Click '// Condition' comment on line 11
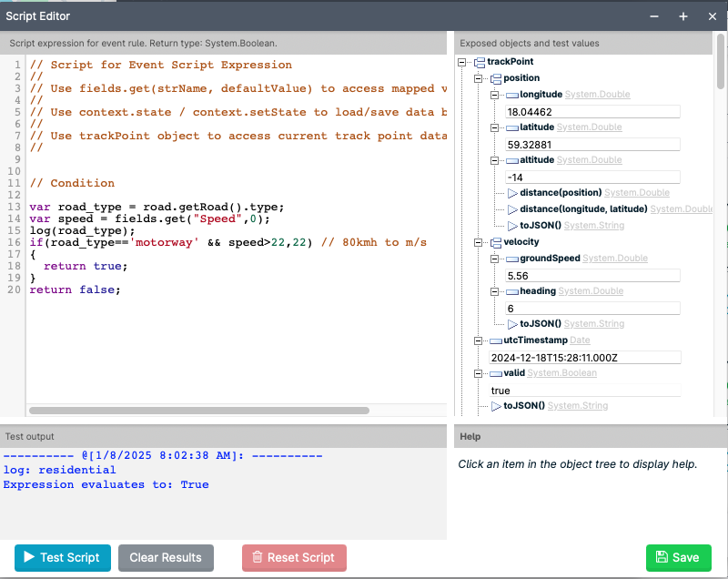Image resolution: width=728 pixels, height=579 pixels. (72, 183)
